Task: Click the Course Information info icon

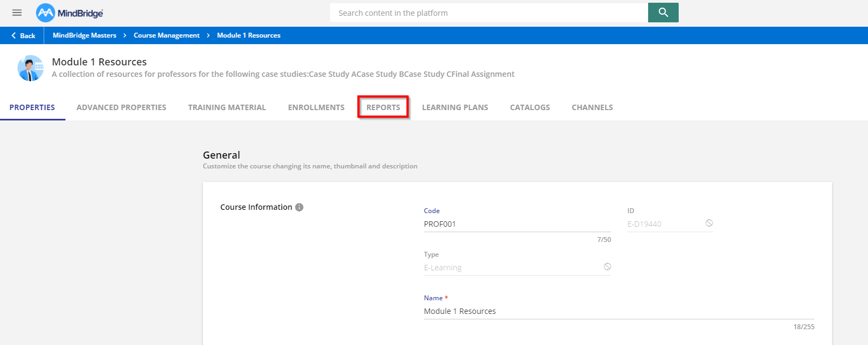Action: point(299,207)
